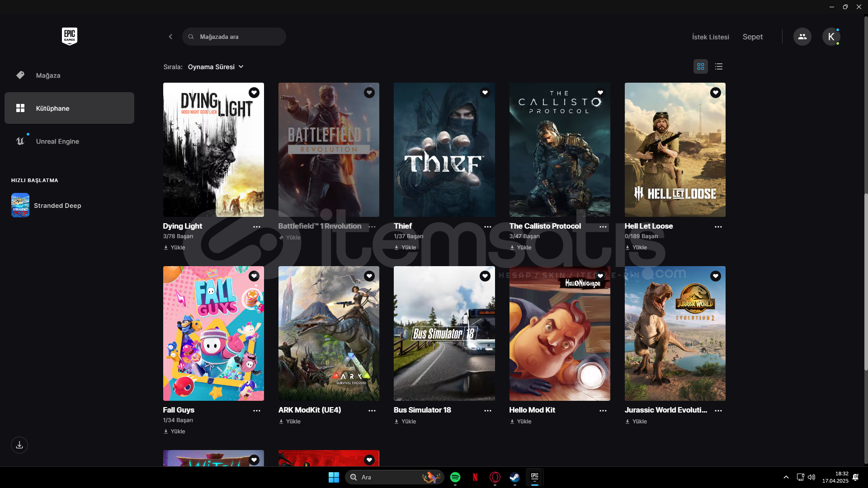The height and width of the screenshot is (488, 868).
Task: Open more options for ARK ModKit
Action: pyautogui.click(x=372, y=411)
